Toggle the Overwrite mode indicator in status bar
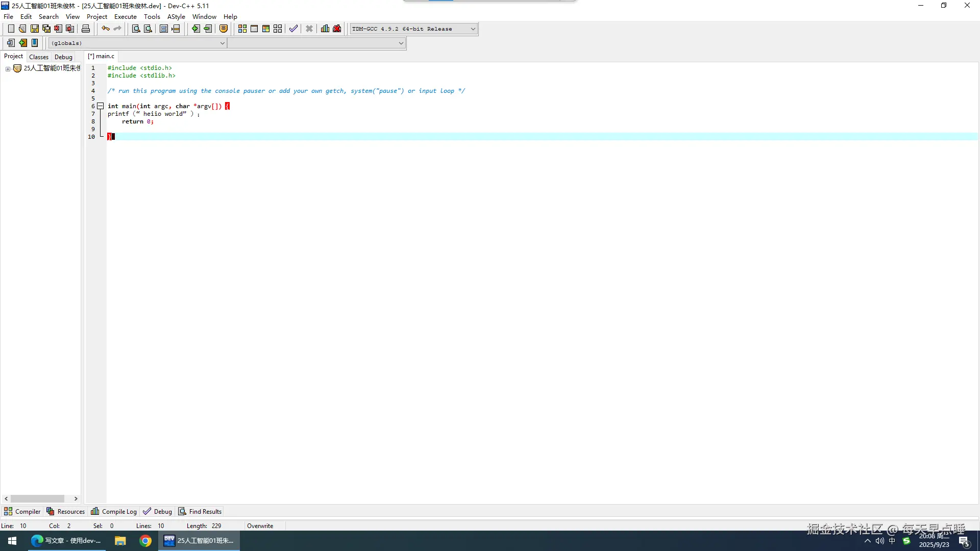 point(260,526)
